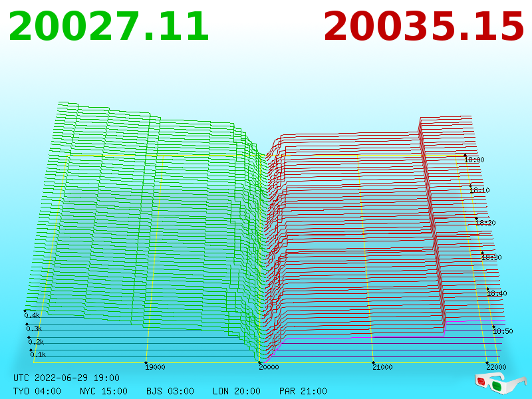The height and width of the screenshot is (399, 532).
Task: Click the 20000 price axis label
Action: pyautogui.click(x=269, y=367)
